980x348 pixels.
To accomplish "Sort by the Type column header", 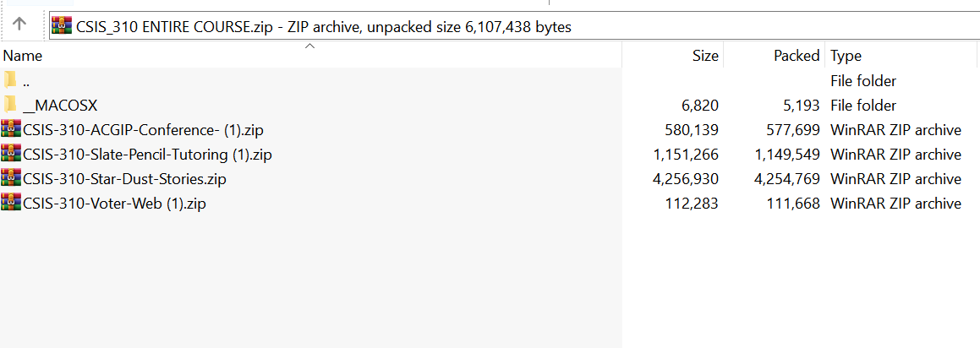I will coord(846,57).
